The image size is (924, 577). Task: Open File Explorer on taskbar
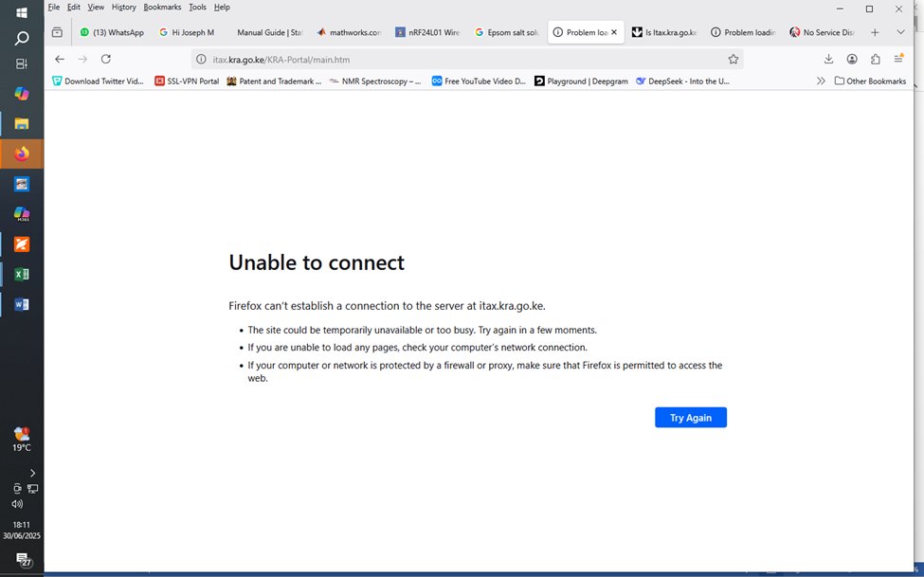22,123
